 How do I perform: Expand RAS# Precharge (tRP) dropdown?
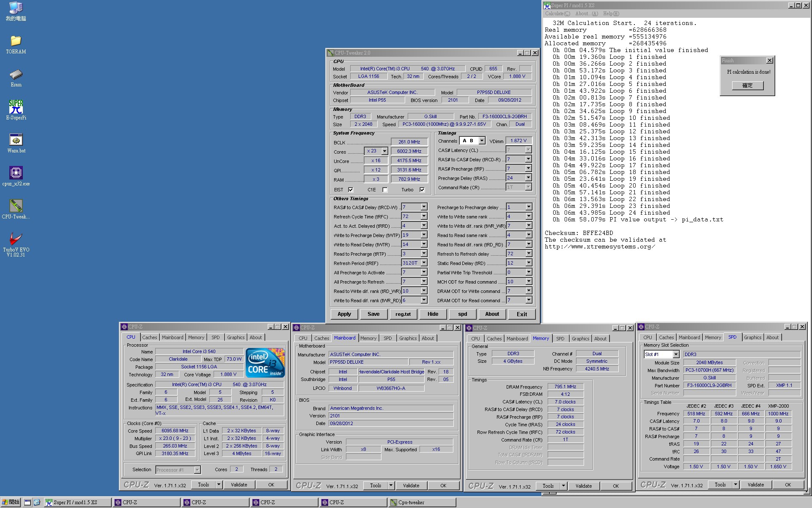click(x=528, y=168)
